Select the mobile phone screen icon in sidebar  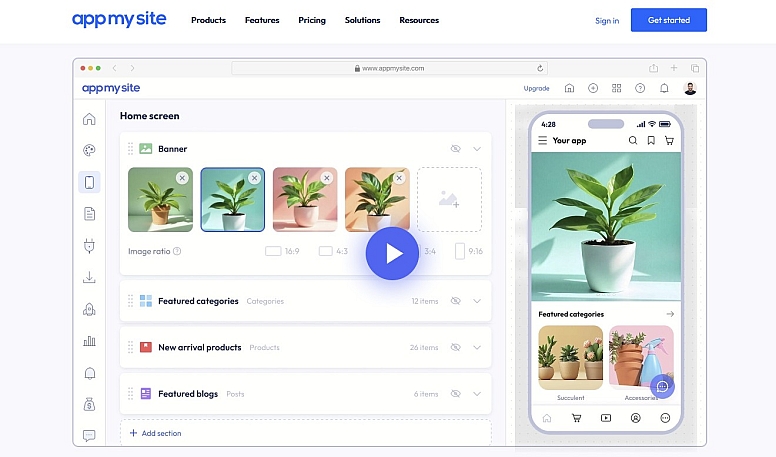pos(89,182)
